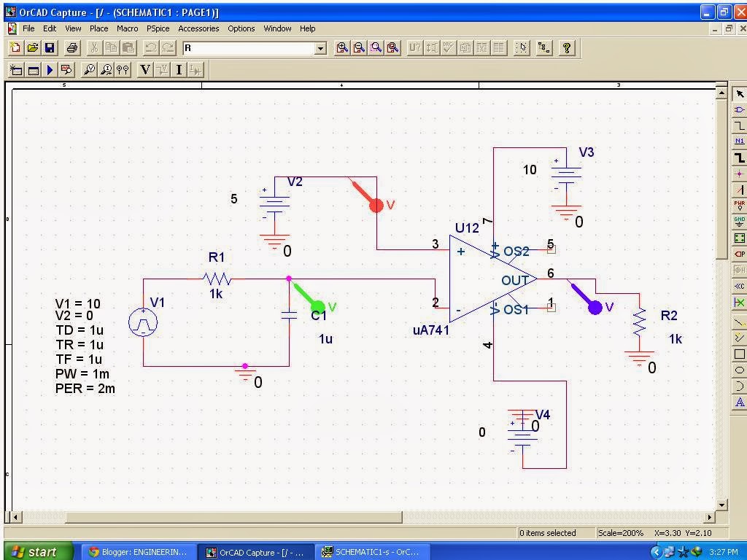The image size is (747, 560).
Task: View simulation results icon
Action: point(66,70)
